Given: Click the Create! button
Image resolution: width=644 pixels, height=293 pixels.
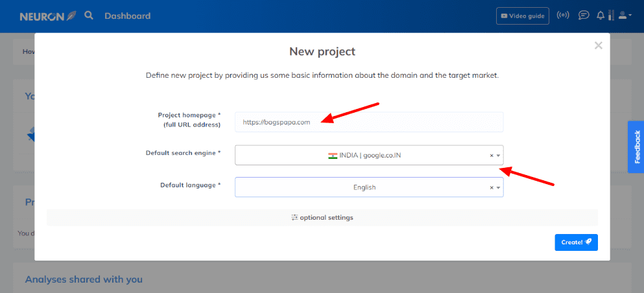Looking at the screenshot, I should tap(576, 242).
